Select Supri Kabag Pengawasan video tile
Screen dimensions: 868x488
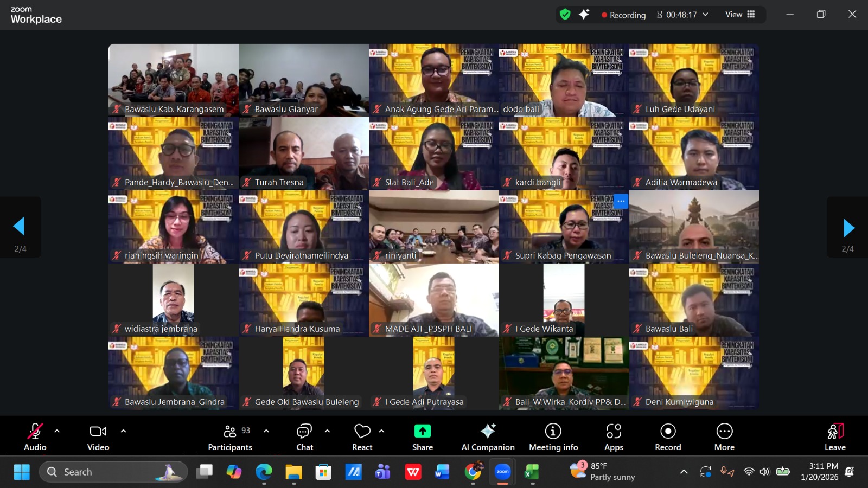[x=564, y=227]
